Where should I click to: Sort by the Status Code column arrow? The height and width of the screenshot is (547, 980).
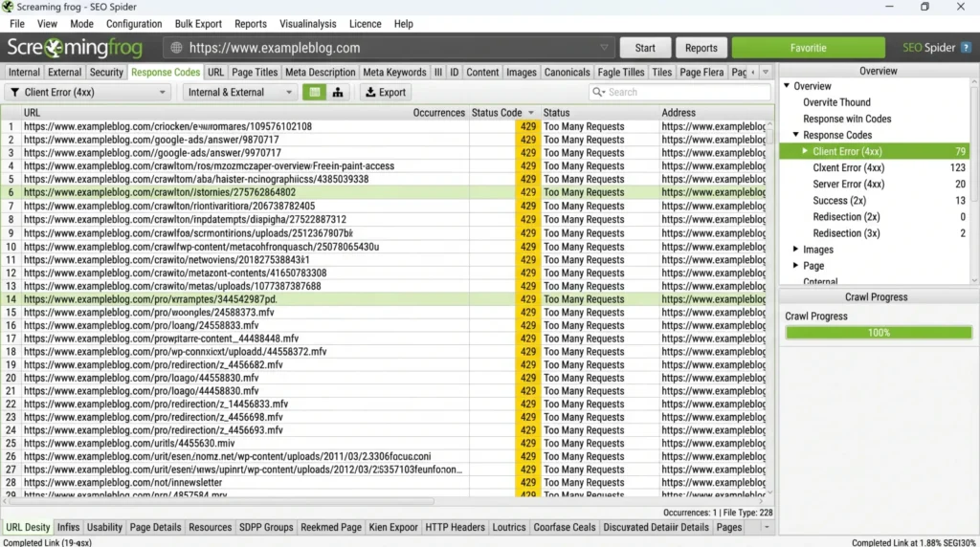tap(531, 113)
